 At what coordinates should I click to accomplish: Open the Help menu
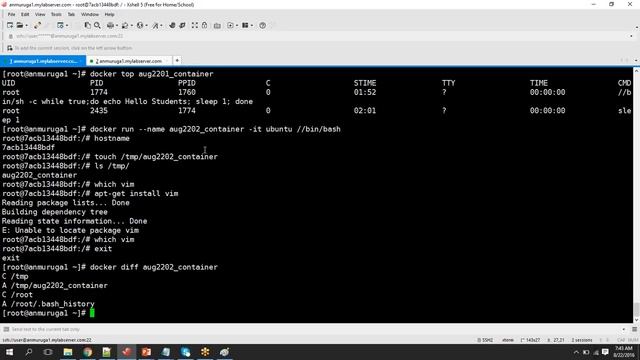(109, 14)
